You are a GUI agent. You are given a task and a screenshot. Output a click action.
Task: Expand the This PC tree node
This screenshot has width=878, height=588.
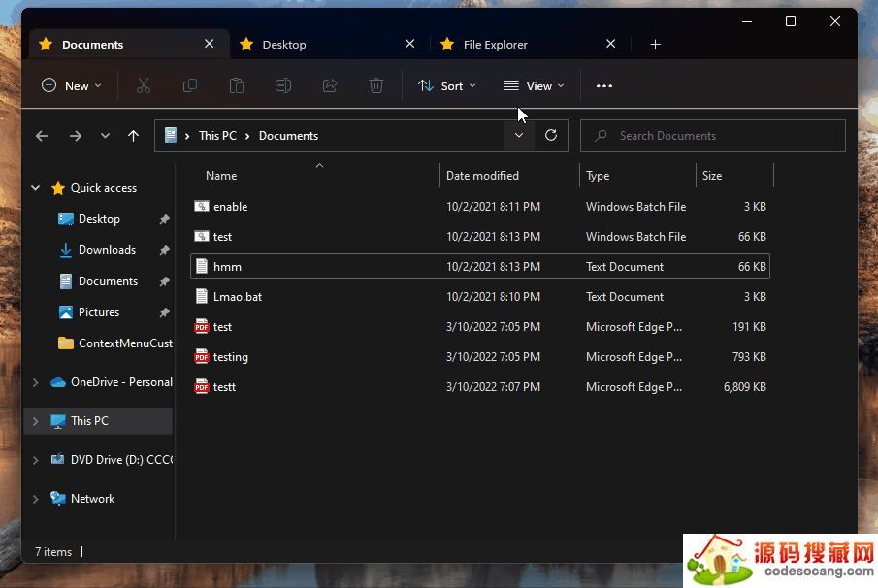click(36, 421)
